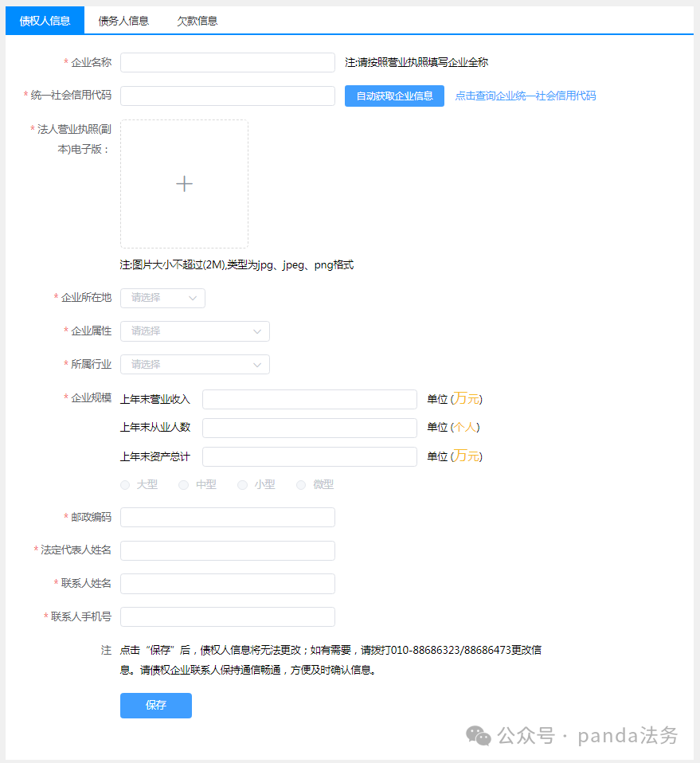
Task: Choose the 小型 enterprise size option
Action: [x=243, y=484]
